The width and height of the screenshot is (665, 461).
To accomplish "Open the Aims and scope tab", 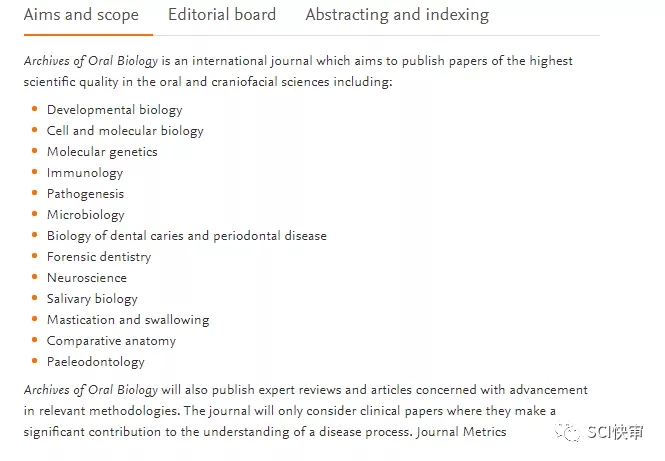I will 81,15.
